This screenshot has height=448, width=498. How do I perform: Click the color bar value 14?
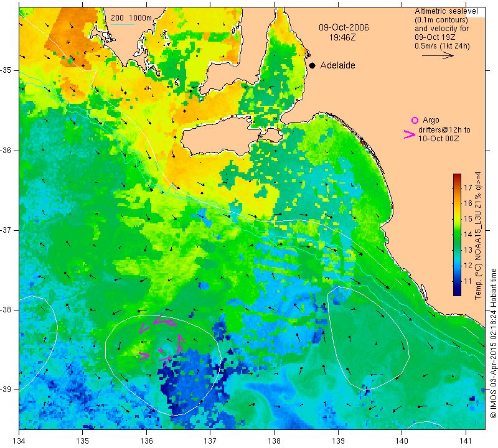(x=468, y=234)
